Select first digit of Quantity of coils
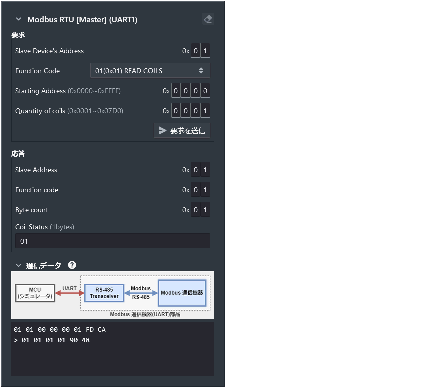The width and height of the screenshot is (442, 389). [176, 110]
